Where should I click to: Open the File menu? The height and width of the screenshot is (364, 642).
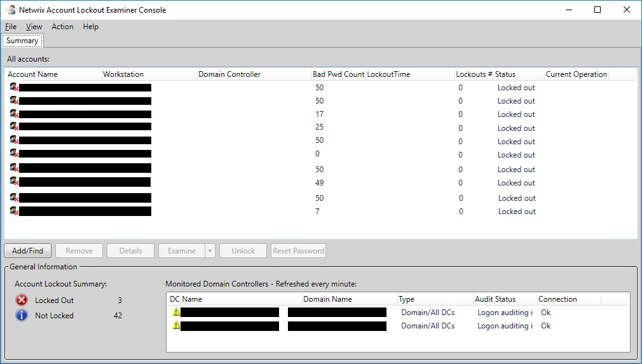[x=11, y=27]
